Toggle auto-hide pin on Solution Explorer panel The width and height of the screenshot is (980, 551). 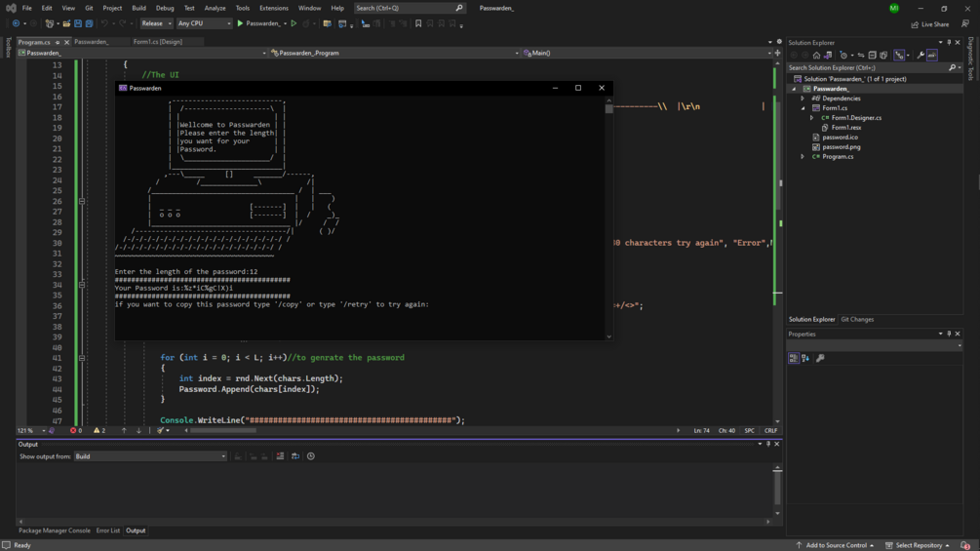[948, 43]
